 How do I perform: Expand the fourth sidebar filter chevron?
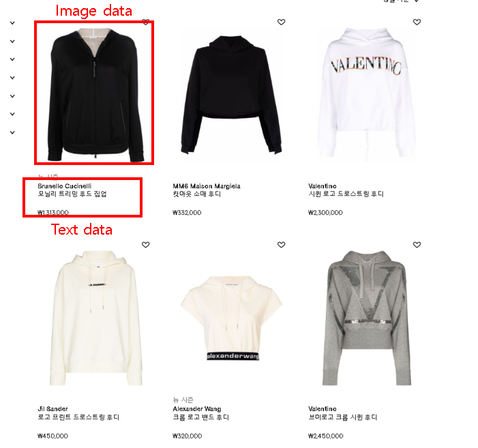click(12, 78)
